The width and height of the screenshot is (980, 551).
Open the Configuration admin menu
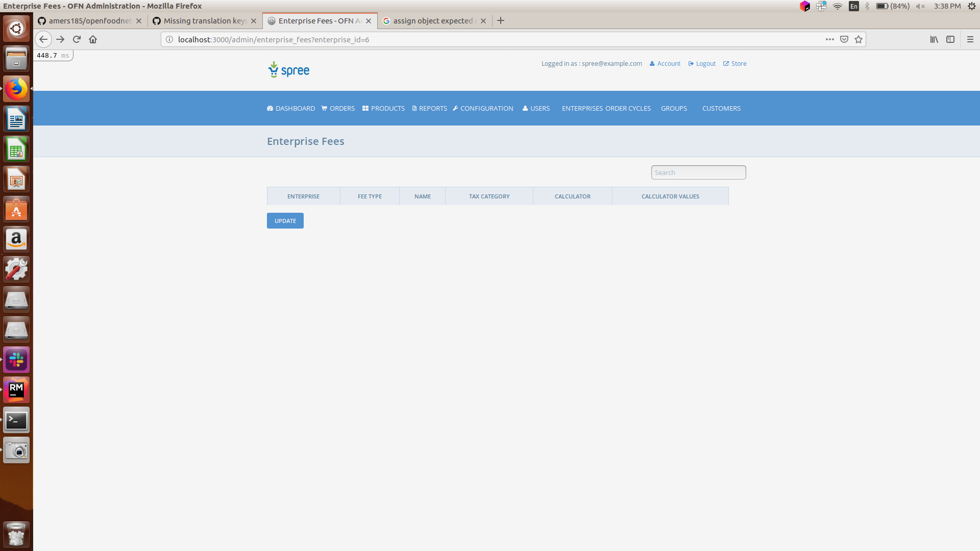483,108
